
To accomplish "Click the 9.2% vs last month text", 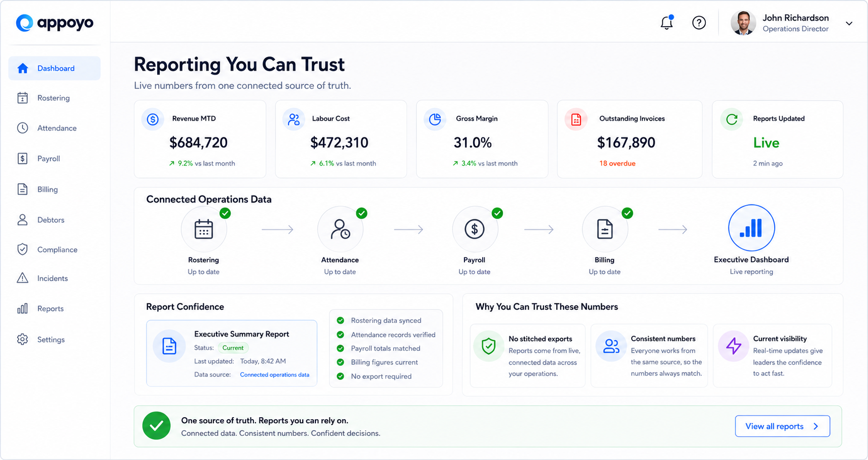I will (202, 163).
